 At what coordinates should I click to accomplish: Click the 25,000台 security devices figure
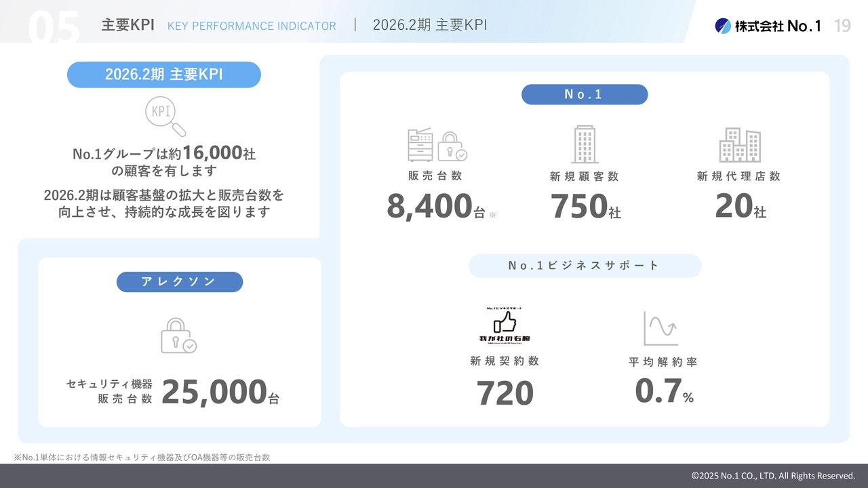[220, 392]
